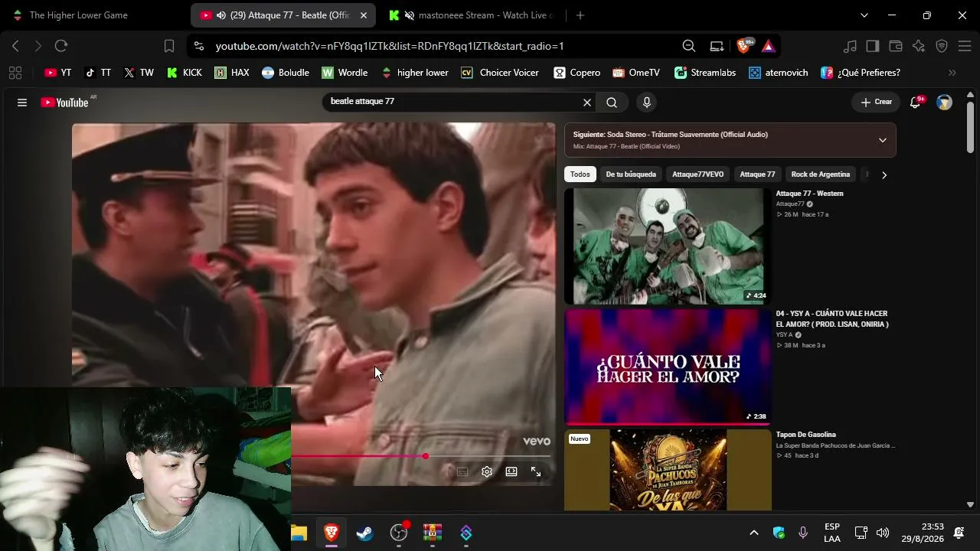
Task: Visit the Attaque77 channel name link
Action: pos(790,204)
